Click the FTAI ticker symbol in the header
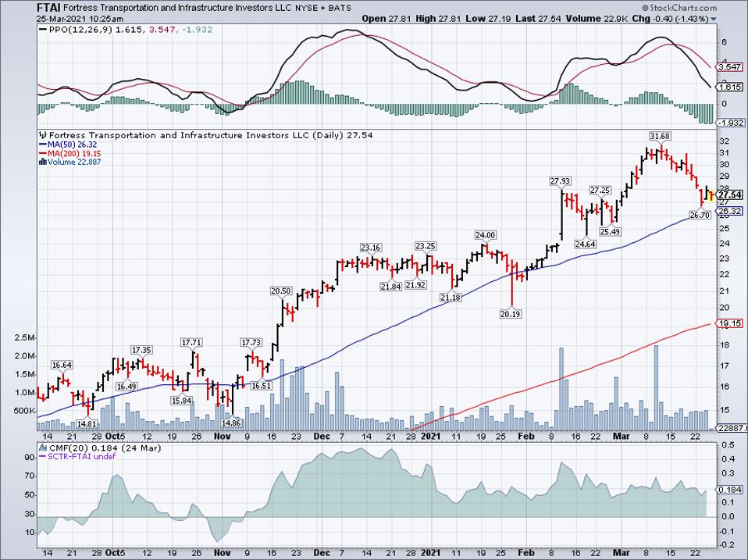Screen dimensions: 748x560 [48, 8]
